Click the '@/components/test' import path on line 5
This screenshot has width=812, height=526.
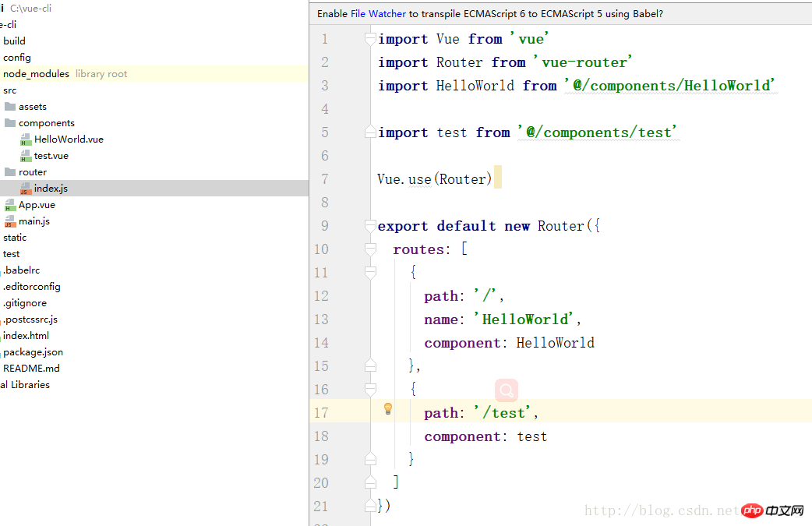tap(598, 132)
